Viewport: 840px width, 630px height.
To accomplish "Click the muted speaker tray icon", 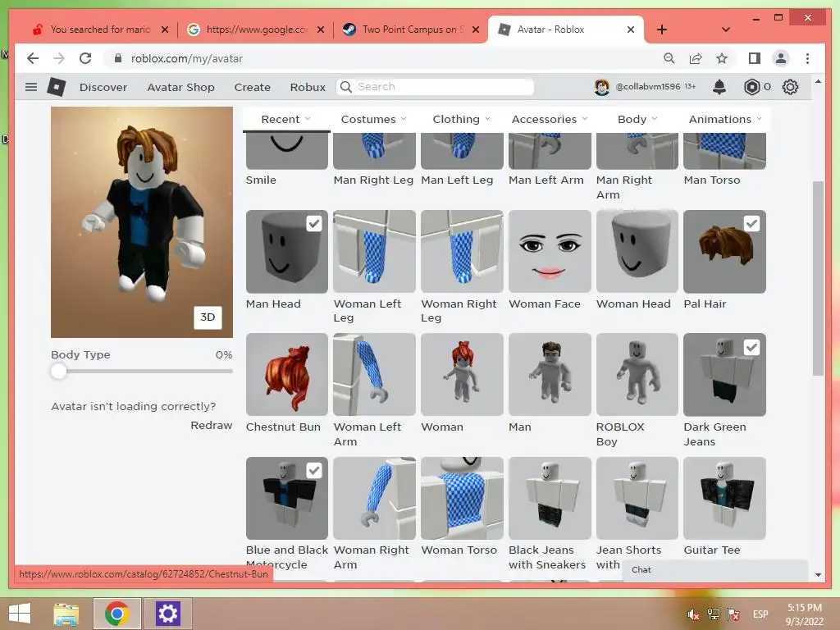I will [693, 614].
